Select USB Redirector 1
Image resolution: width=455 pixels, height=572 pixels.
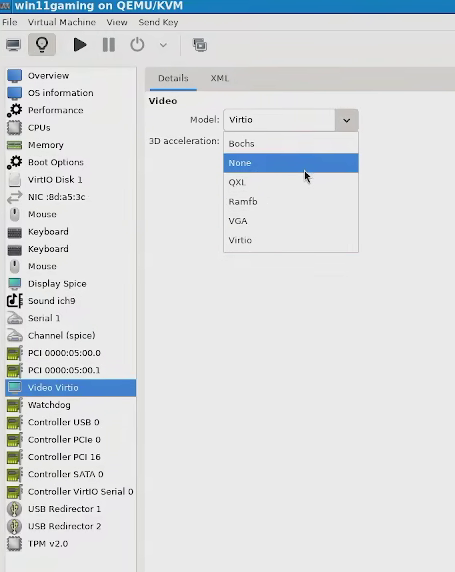[x=71, y=509]
